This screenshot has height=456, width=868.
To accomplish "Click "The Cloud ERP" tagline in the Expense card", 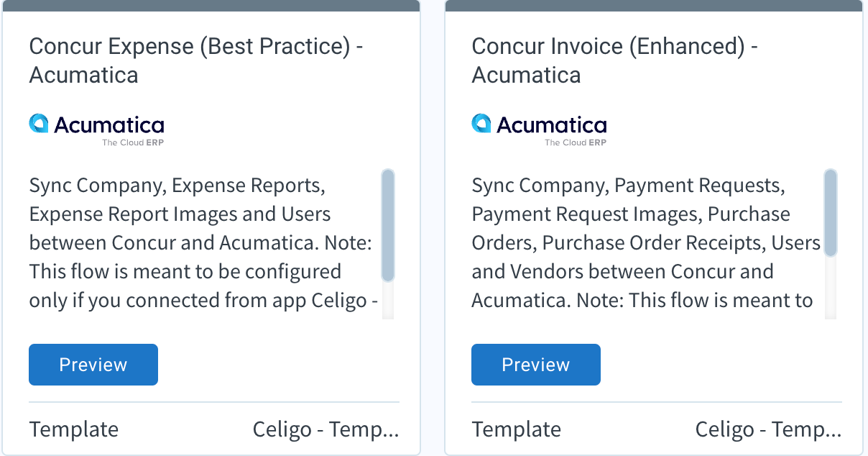I will tap(133, 142).
